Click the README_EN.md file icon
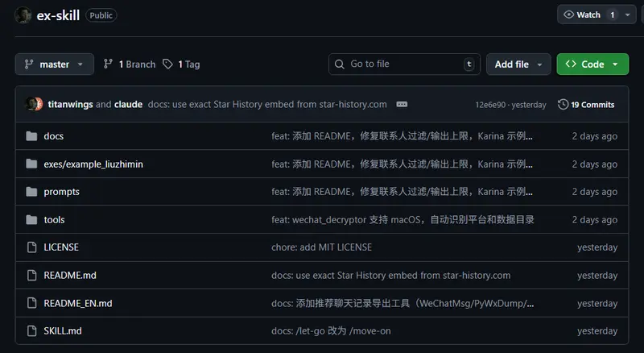 [x=31, y=303]
